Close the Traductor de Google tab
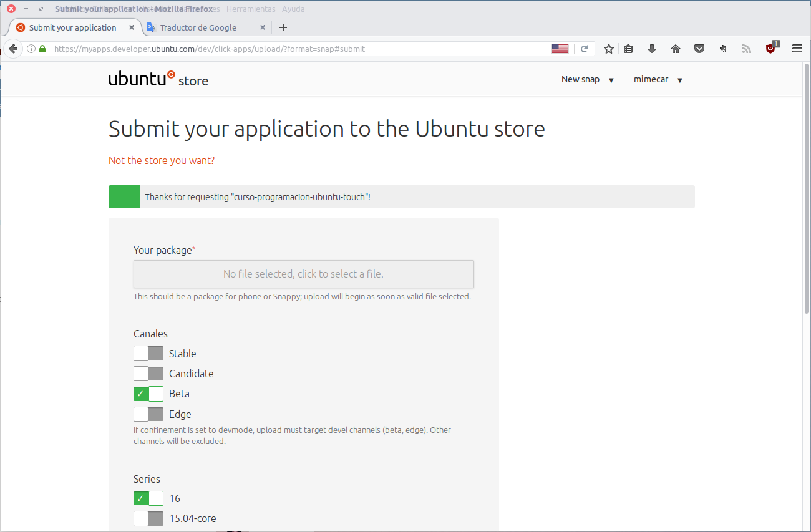The width and height of the screenshot is (811, 532). tap(263, 27)
